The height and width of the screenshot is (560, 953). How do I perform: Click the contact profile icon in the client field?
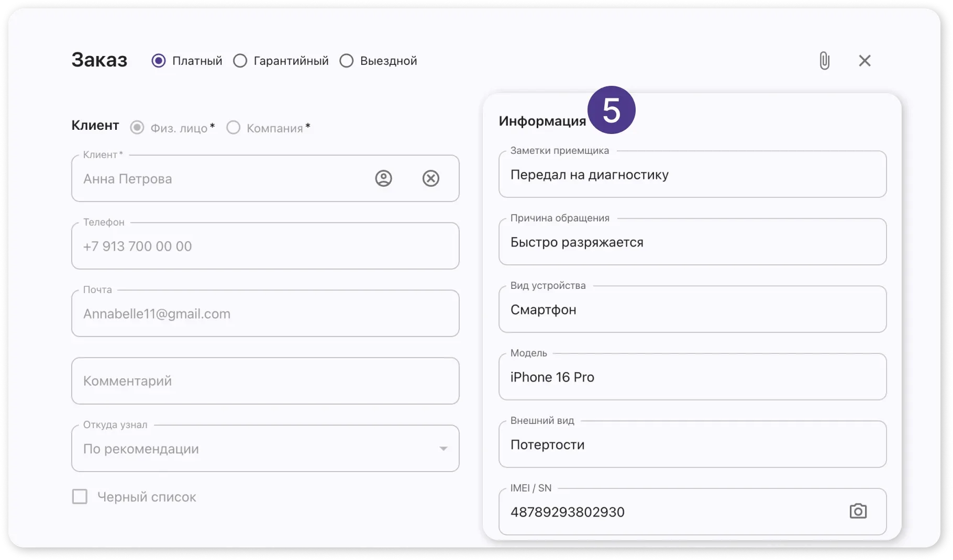click(x=383, y=178)
